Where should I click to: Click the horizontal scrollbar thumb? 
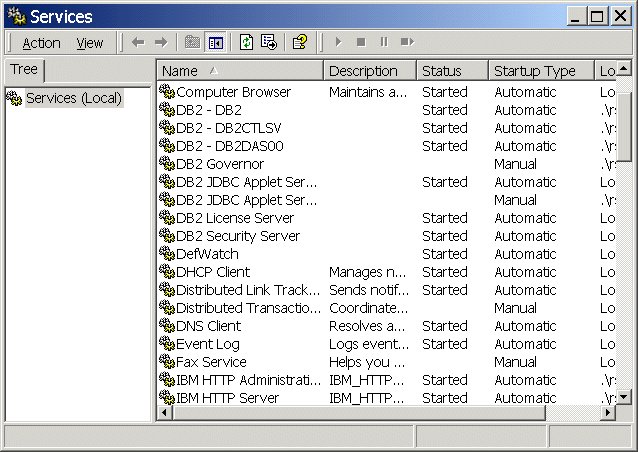pos(359,413)
